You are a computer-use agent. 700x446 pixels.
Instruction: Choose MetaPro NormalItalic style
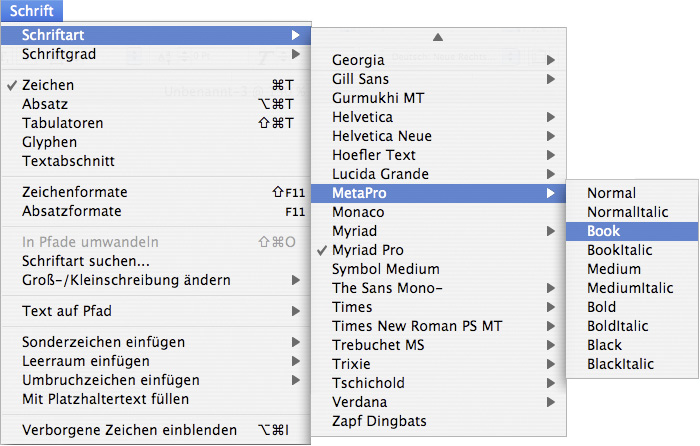[632, 212]
